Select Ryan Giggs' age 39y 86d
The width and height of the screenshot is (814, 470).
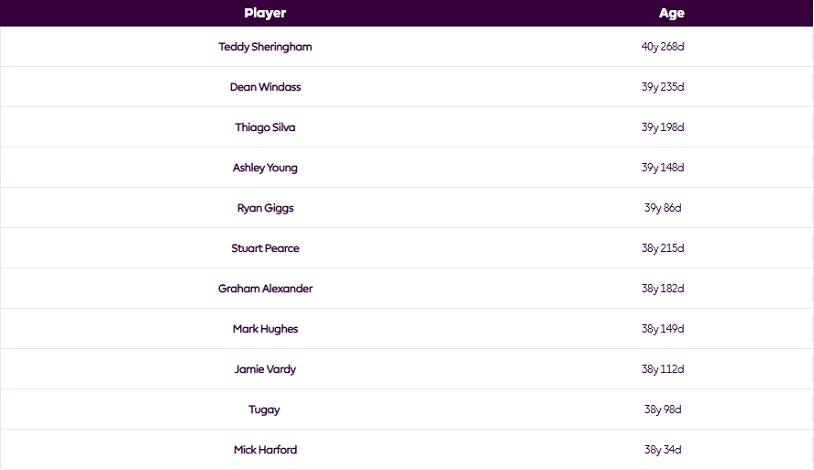pos(662,208)
